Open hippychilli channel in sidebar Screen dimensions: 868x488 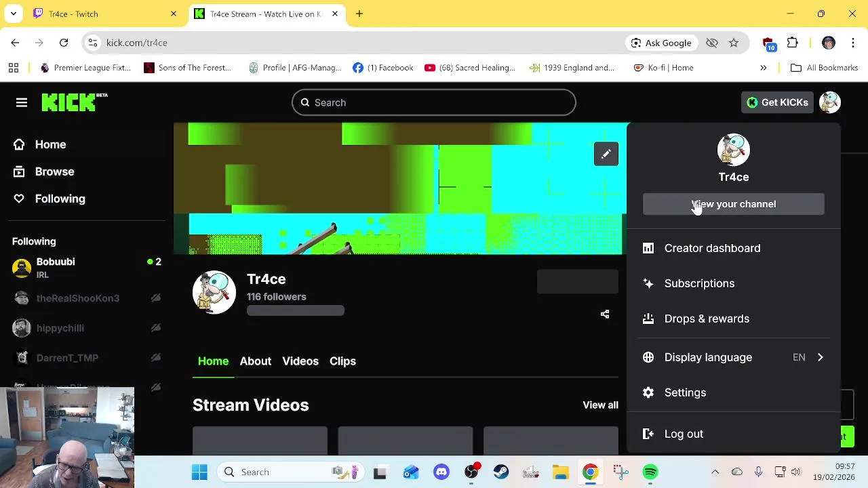tap(87, 328)
